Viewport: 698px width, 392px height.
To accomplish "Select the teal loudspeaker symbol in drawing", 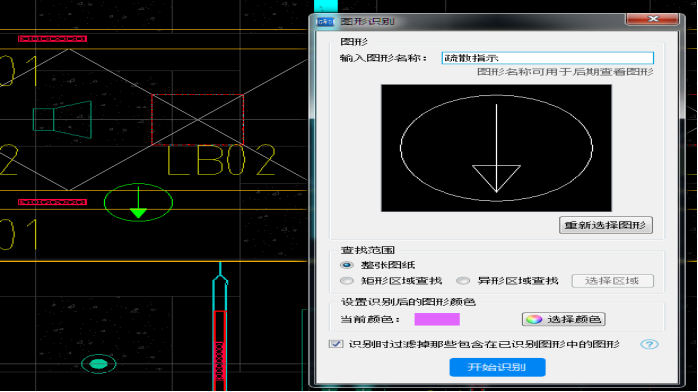I will coord(62,119).
